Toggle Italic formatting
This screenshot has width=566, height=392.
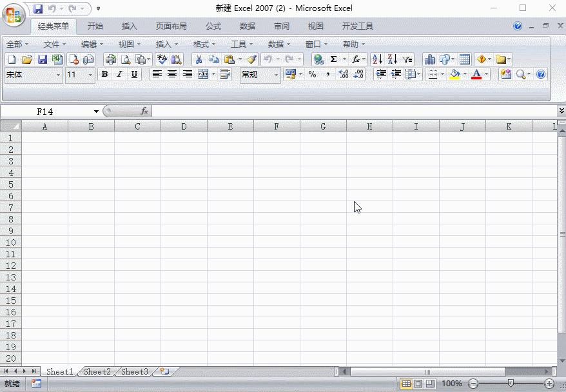click(119, 74)
